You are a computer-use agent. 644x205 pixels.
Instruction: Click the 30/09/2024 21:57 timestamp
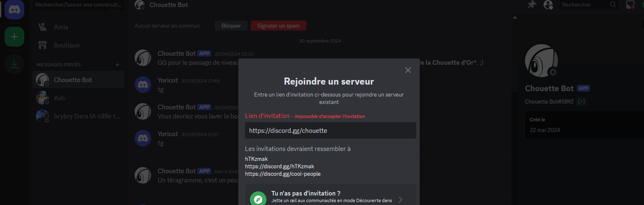pyautogui.click(x=200, y=134)
